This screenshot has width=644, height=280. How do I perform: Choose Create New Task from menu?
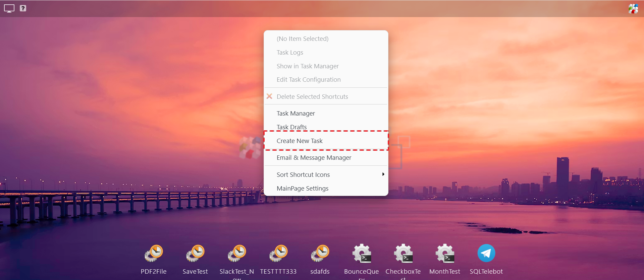coord(326,141)
